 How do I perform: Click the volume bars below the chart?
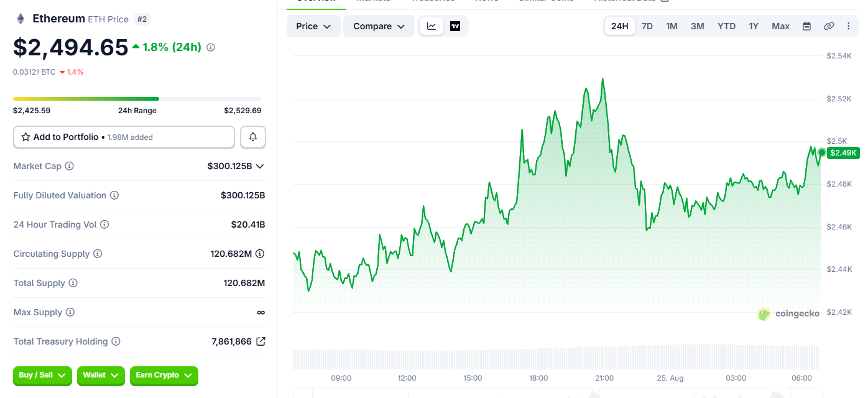(556, 357)
